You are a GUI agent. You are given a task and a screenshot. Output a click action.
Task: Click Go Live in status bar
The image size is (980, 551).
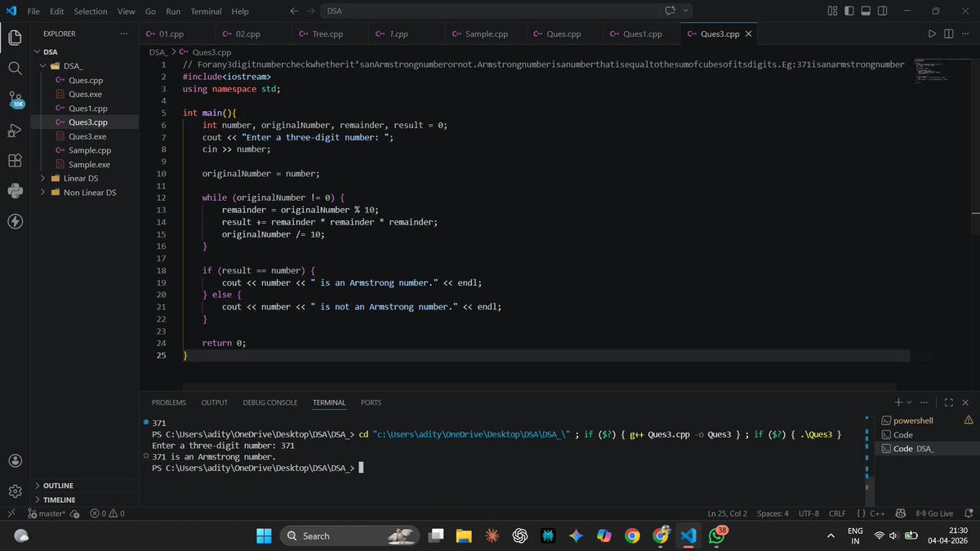[934, 513]
